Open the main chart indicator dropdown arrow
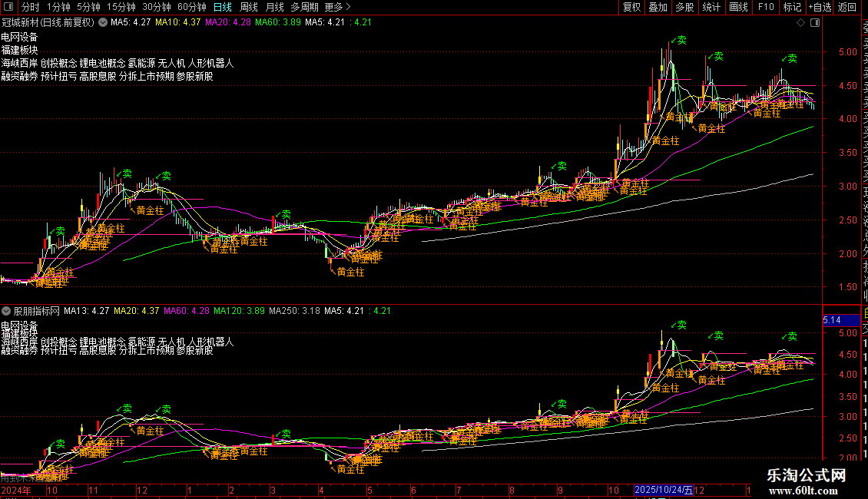The image size is (868, 499). point(103,23)
